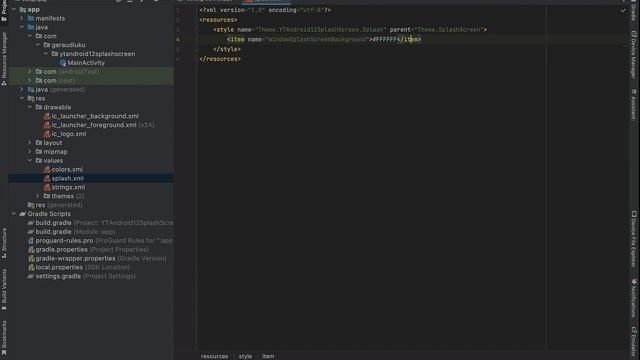Viewport: 640px width, 360px height.
Task: Click the colors.xml file icon
Action: [x=47, y=169]
